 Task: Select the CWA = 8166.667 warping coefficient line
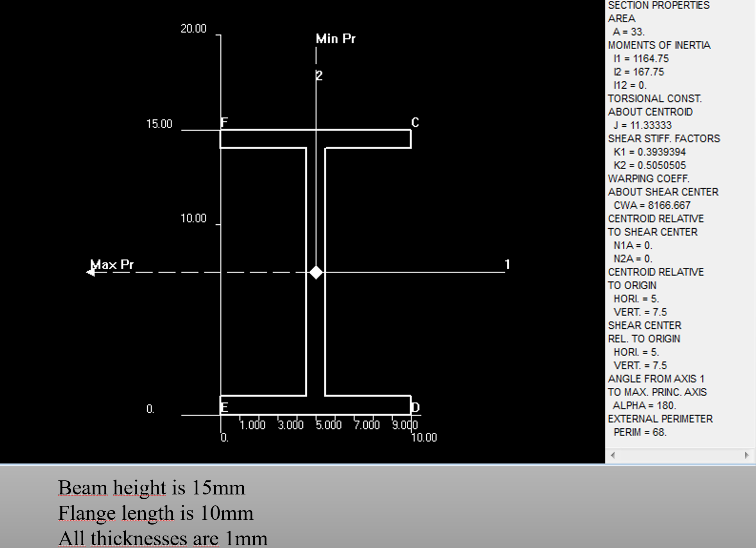[x=652, y=205]
